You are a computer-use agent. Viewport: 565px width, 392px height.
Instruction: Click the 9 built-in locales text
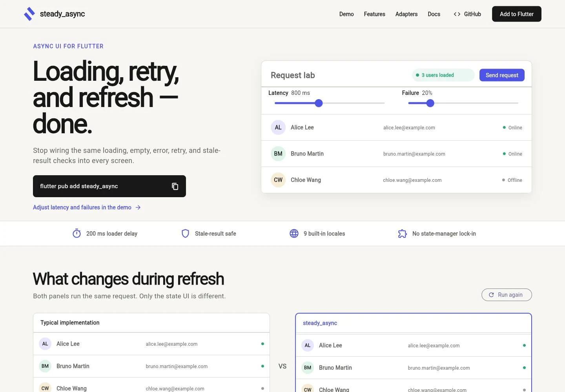coord(324,234)
